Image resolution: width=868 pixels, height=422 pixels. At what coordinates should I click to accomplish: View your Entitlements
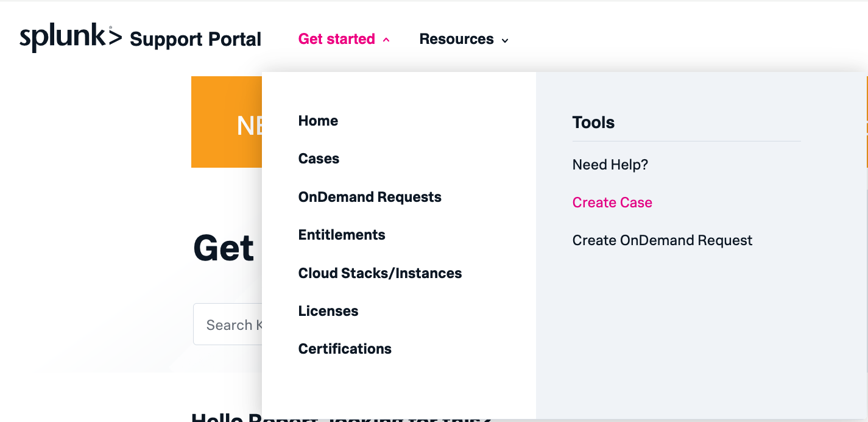click(342, 235)
